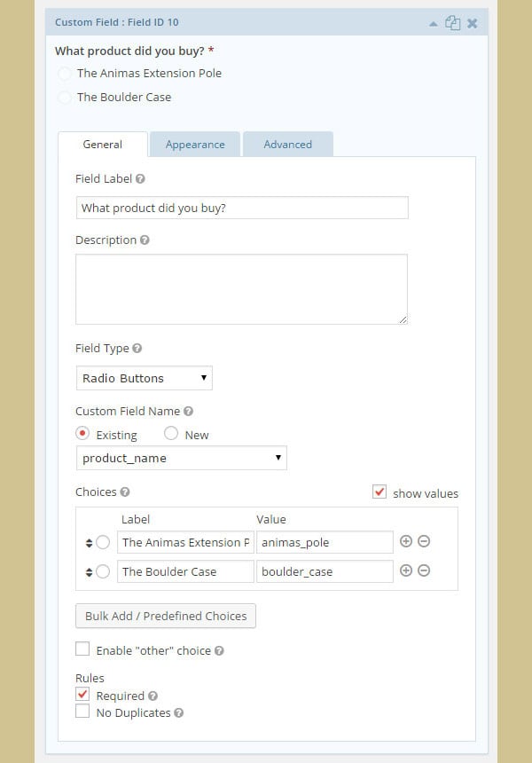
Task: Check Enable "other" choice
Action: pos(82,649)
